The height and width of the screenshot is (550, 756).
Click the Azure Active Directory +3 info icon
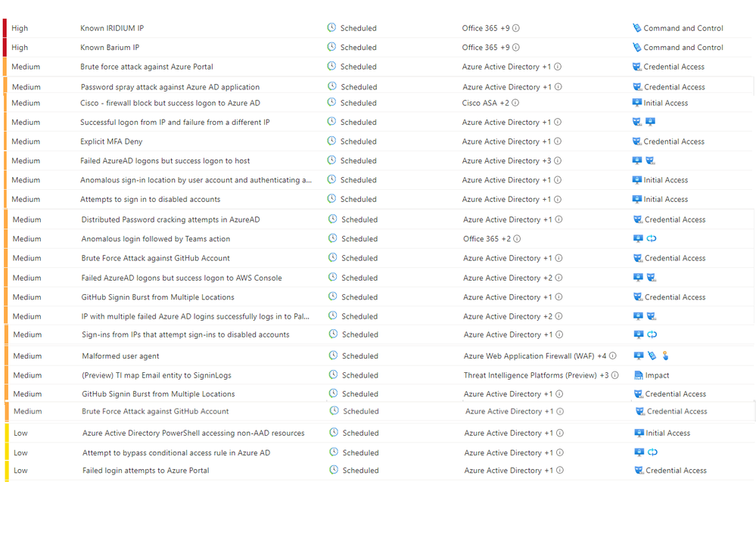[x=558, y=160]
